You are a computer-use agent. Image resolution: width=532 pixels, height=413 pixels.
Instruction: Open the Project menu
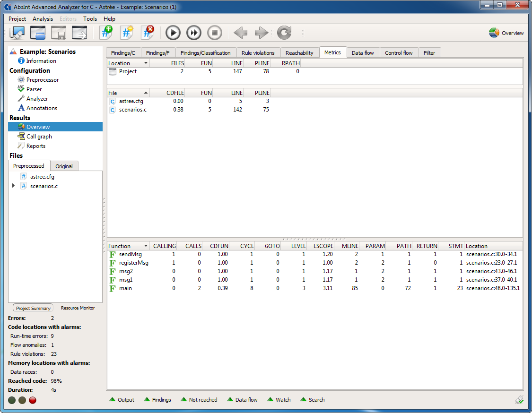coord(17,19)
